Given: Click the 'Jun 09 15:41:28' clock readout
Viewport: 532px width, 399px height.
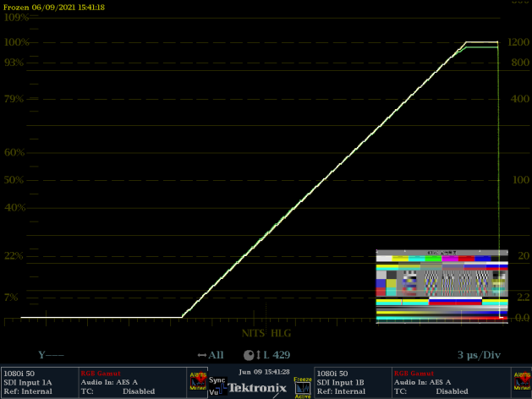Looking at the screenshot, I should [x=264, y=372].
